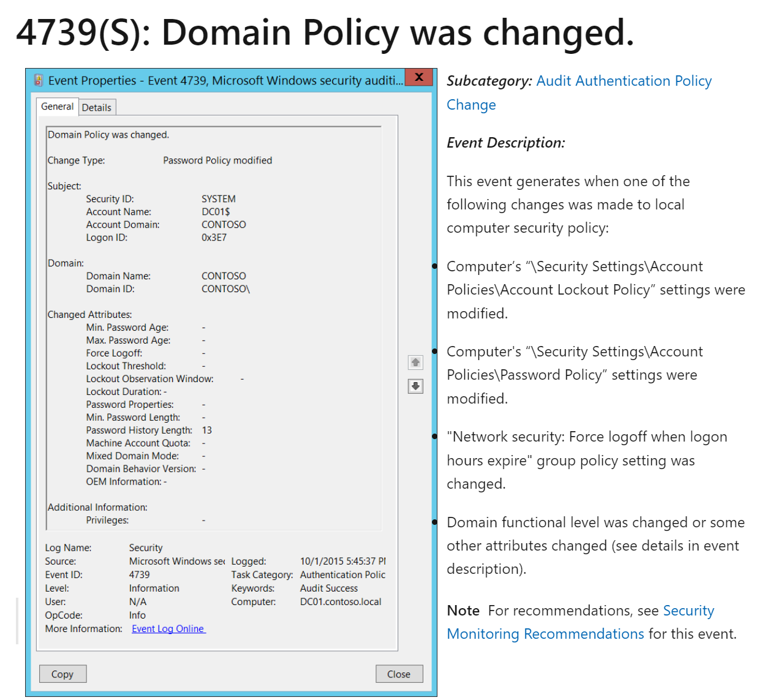The width and height of the screenshot is (764, 700).
Task: Click the Audit Success keywords value
Action: coord(328,589)
